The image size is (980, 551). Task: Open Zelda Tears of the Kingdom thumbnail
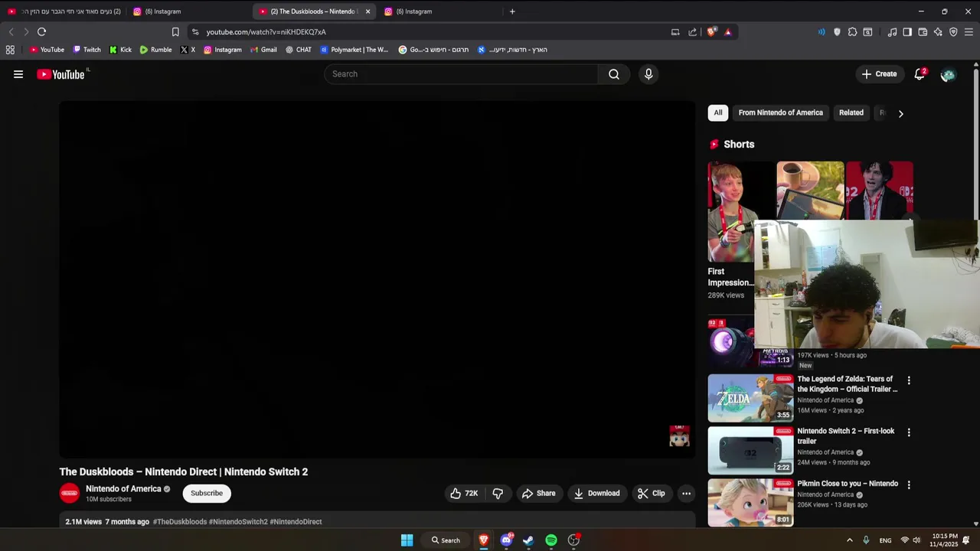click(x=750, y=398)
